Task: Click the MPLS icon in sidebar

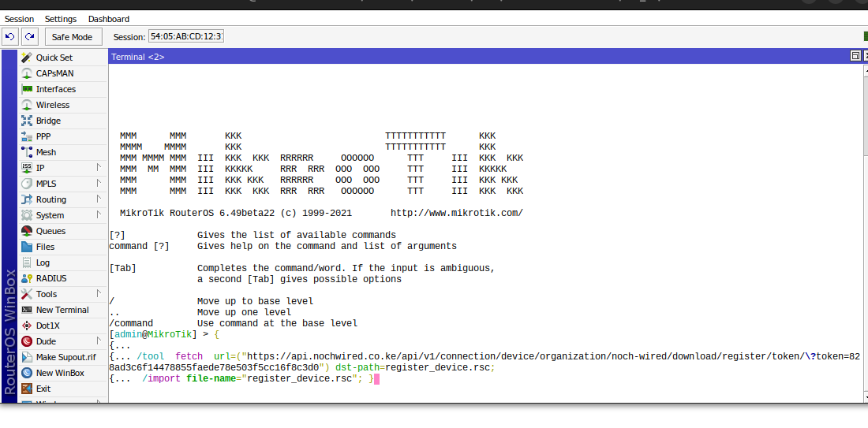Action: [x=27, y=184]
